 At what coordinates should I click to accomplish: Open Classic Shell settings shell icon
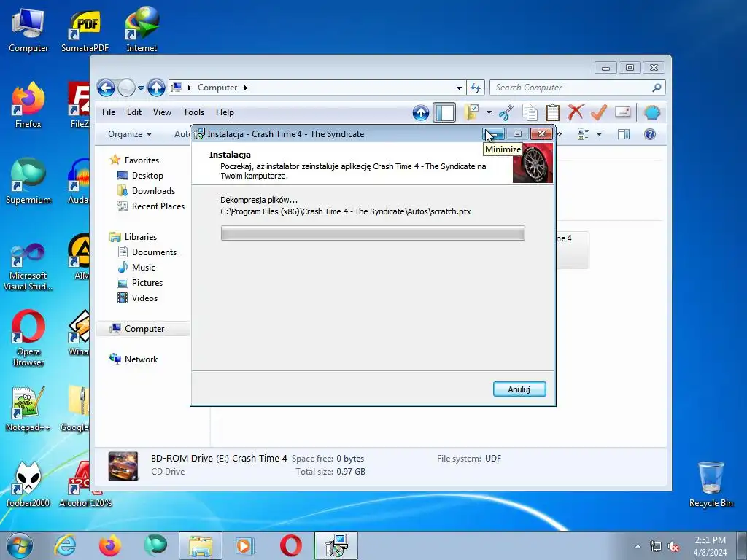[x=651, y=113]
